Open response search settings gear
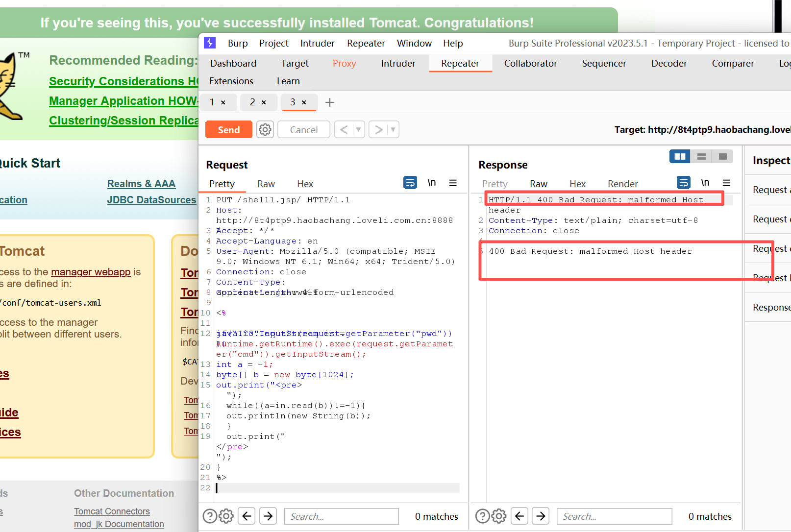 (x=499, y=516)
